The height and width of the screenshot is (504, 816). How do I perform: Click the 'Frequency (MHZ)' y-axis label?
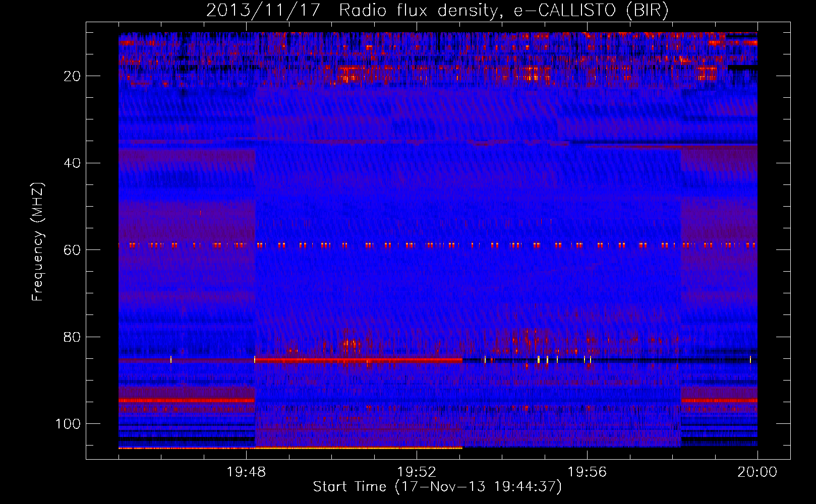38,241
